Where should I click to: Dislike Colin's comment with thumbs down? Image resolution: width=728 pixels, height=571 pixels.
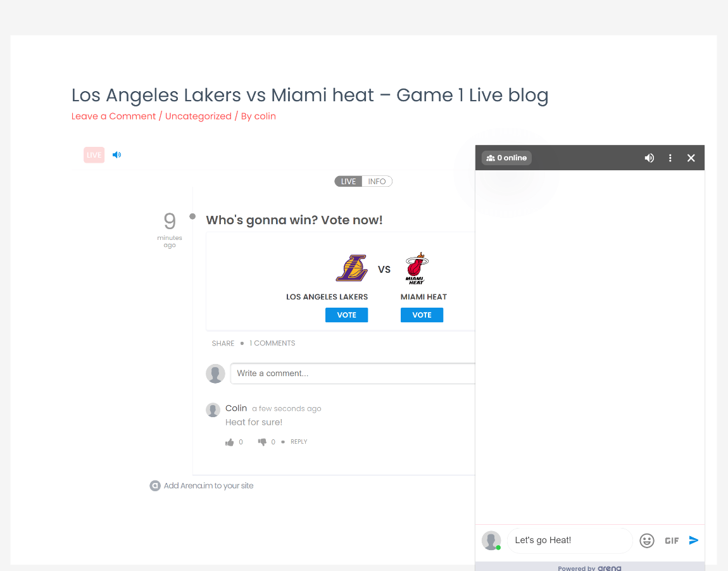click(262, 442)
